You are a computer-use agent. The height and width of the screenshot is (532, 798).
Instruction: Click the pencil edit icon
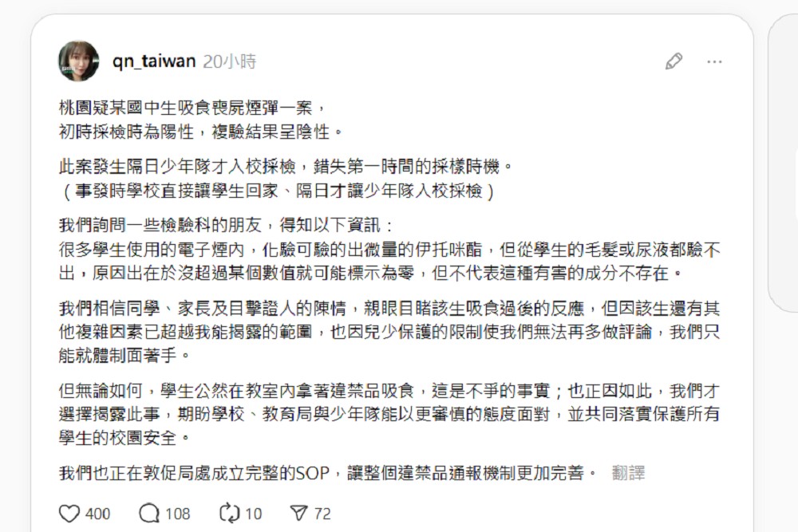[673, 60]
